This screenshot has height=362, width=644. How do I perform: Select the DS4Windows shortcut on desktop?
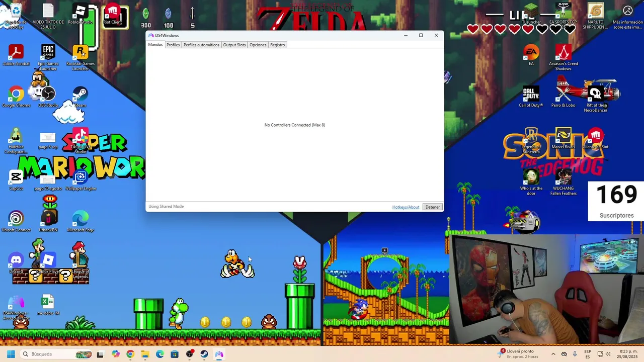coord(16,308)
